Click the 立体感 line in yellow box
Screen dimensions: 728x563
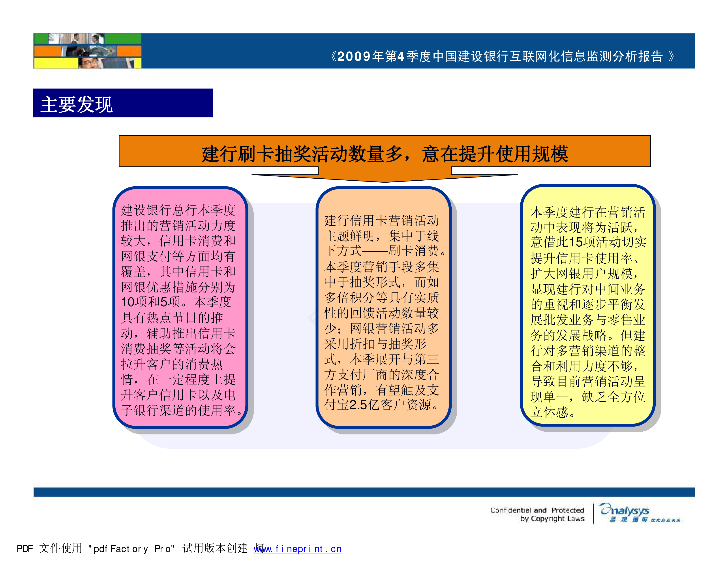click(x=553, y=413)
